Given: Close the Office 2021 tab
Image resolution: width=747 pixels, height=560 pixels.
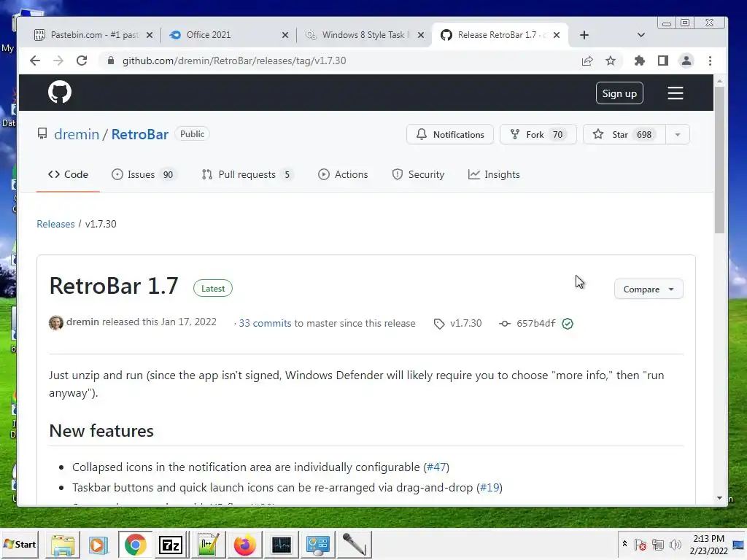Looking at the screenshot, I should [x=285, y=35].
